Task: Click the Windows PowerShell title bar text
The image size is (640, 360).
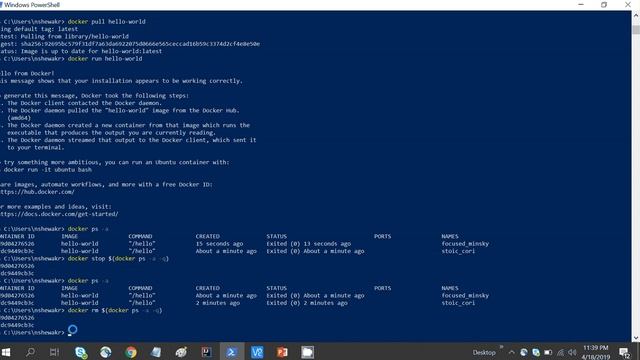Action: click(32, 5)
